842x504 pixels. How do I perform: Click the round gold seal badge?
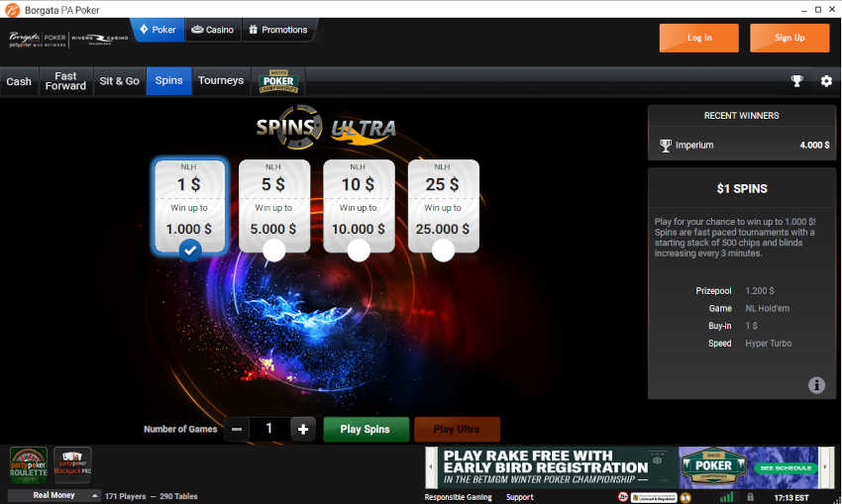[x=685, y=497]
